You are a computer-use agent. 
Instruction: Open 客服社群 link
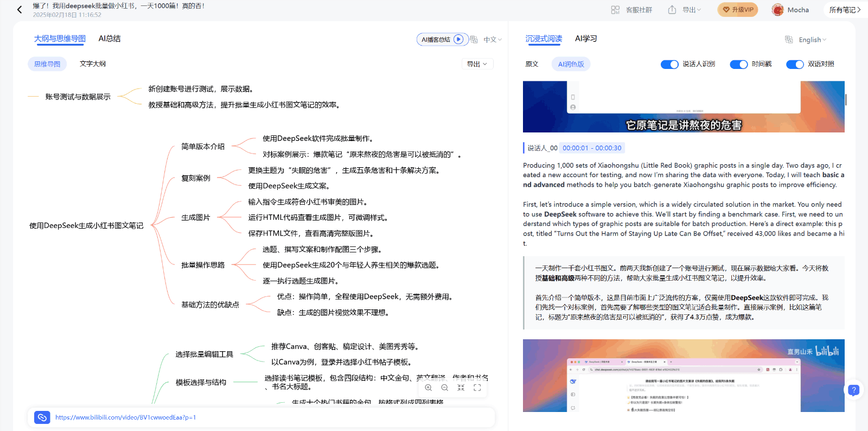639,10
